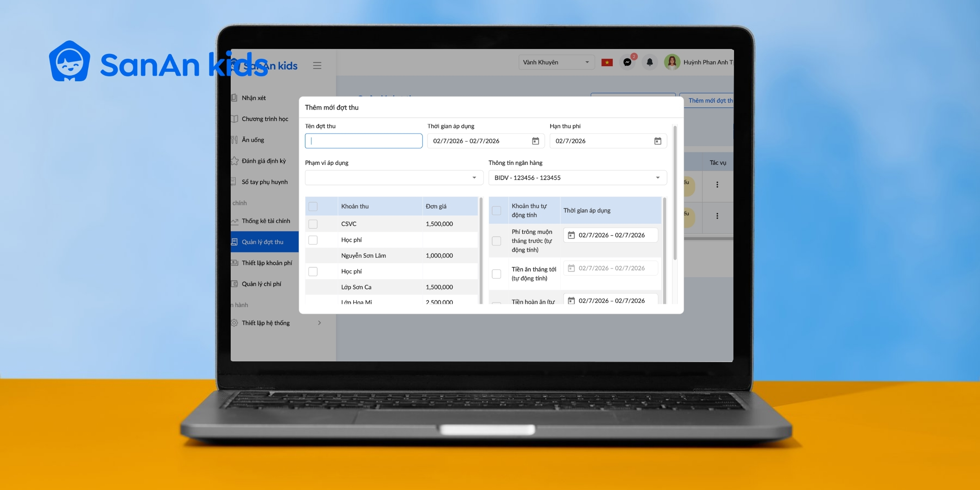Open calendar for Hạn thu phí
This screenshot has width=980, height=490.
pyautogui.click(x=658, y=141)
